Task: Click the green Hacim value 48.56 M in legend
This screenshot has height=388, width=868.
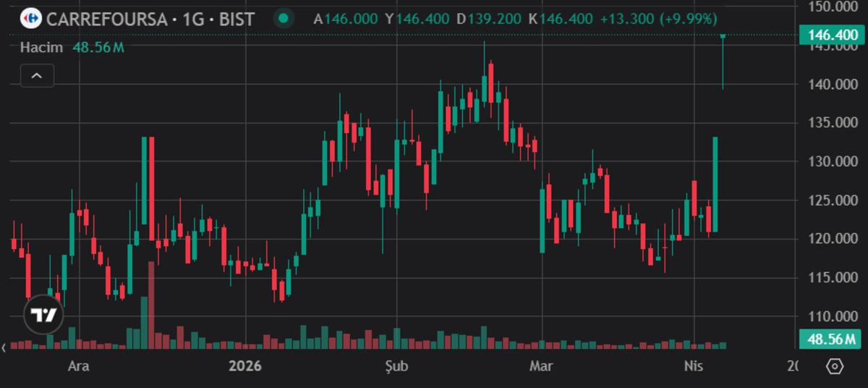Action: pos(98,47)
